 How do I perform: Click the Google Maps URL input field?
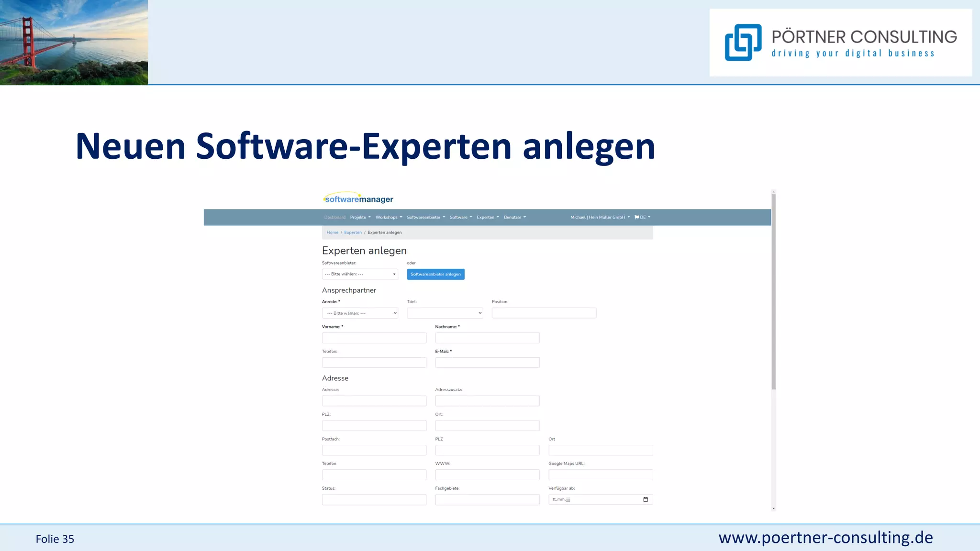[601, 475]
